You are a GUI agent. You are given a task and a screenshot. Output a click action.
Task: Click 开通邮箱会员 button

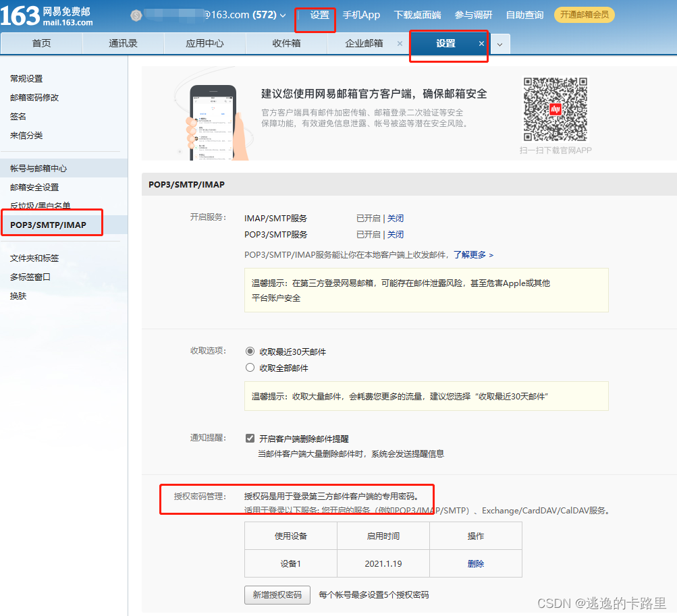point(584,15)
